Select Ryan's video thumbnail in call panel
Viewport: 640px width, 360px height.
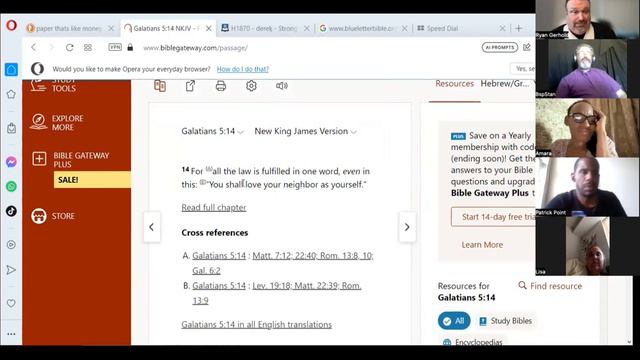coord(587,20)
